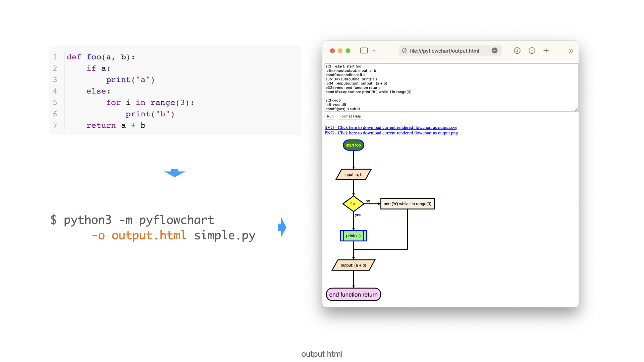
Task: Expand the toolbar overflow double chevron
Action: coord(571,51)
